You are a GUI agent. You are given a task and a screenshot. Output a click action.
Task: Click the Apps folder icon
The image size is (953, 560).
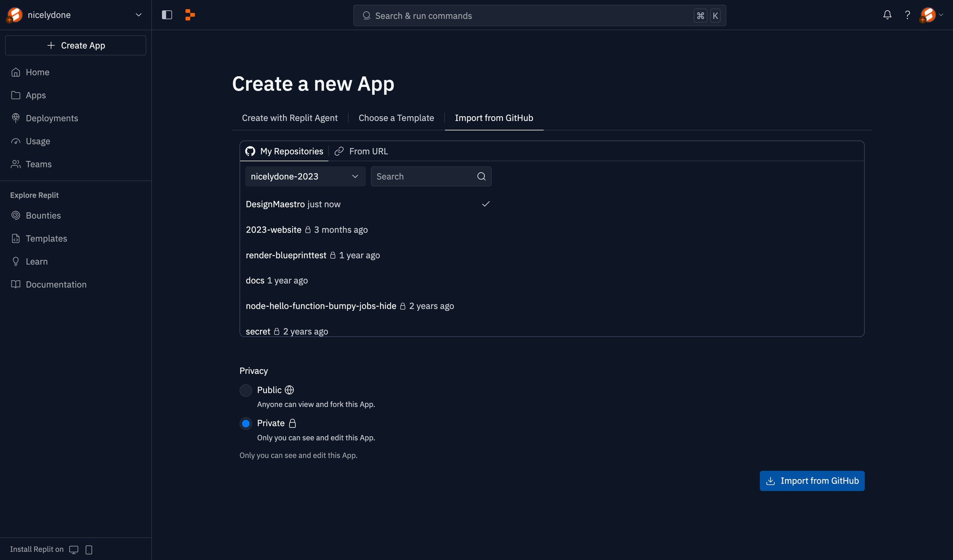click(x=15, y=95)
